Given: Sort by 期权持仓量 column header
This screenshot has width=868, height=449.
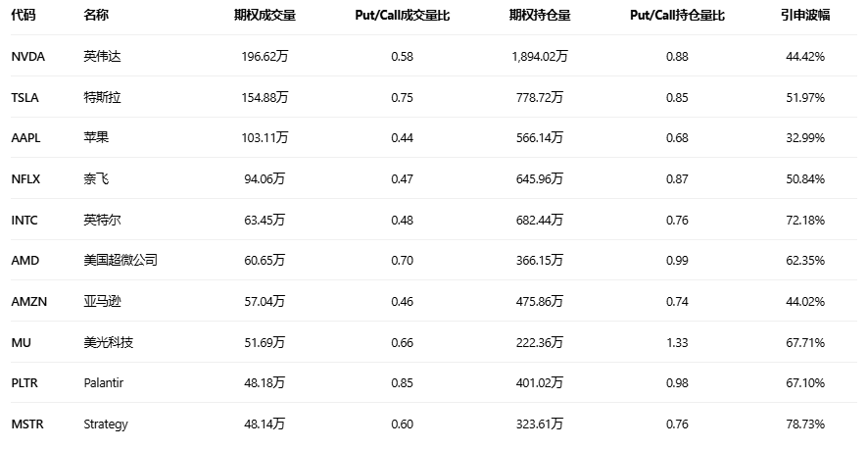Looking at the screenshot, I should point(539,16).
